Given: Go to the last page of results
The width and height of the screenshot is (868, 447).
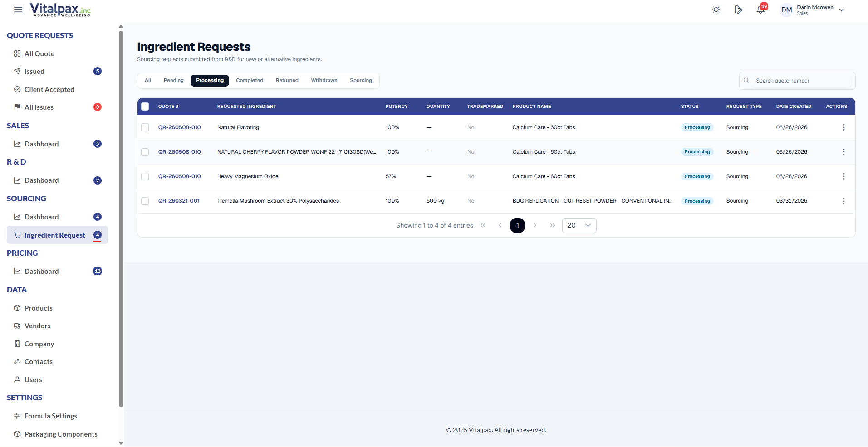Looking at the screenshot, I should [x=552, y=225].
